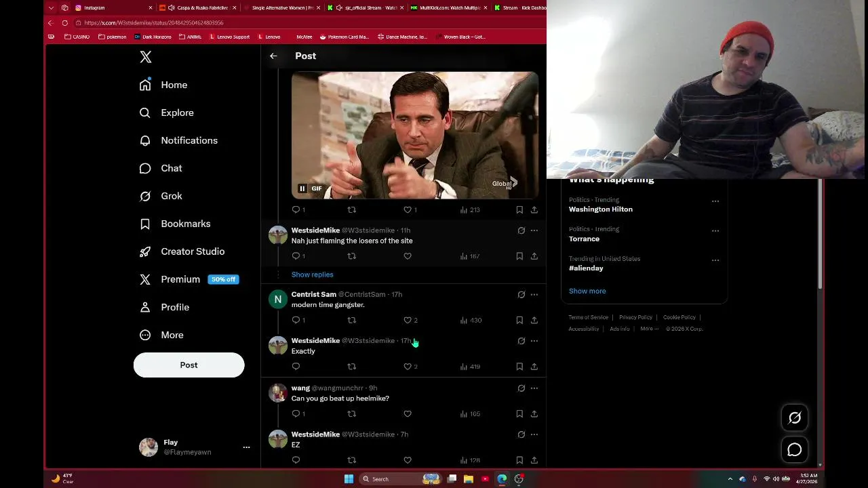Open Notifications
868x488 pixels.
pyautogui.click(x=178, y=140)
